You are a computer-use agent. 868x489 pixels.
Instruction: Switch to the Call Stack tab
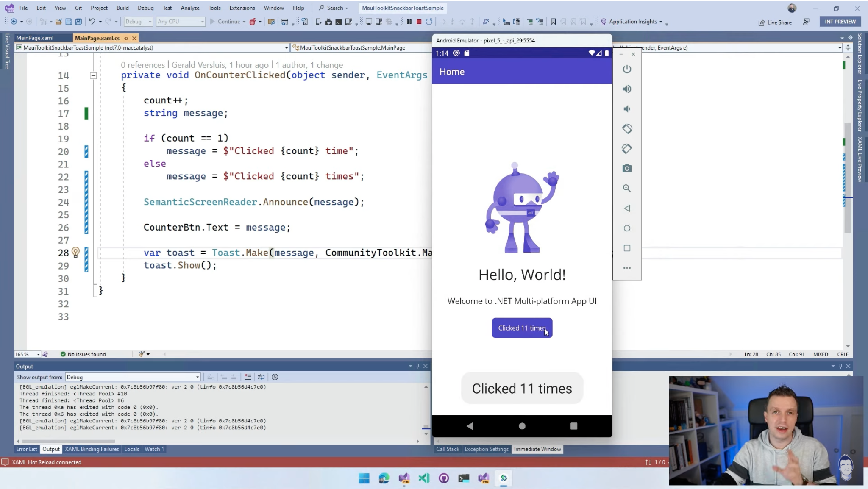(448, 449)
